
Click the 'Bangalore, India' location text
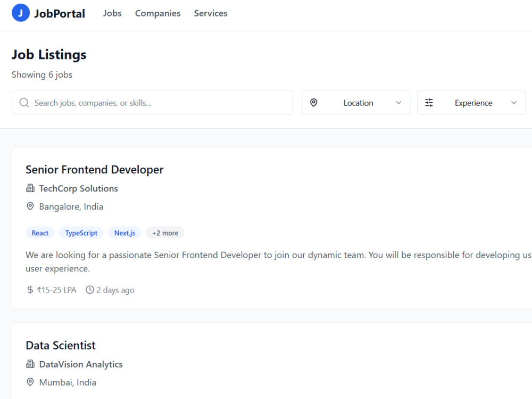pyautogui.click(x=71, y=206)
